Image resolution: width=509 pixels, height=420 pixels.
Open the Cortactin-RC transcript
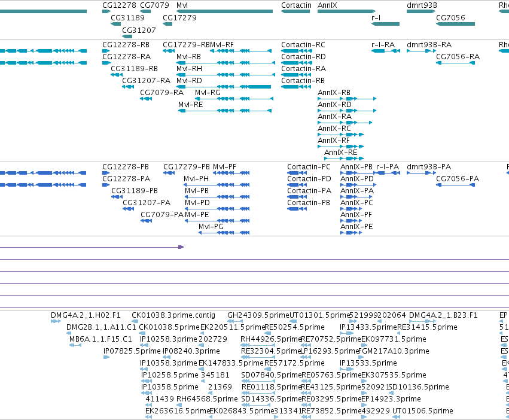point(303,44)
